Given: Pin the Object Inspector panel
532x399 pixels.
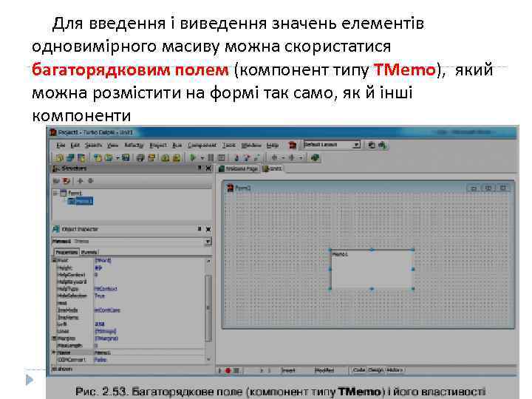Looking at the screenshot, I should 199,229.
